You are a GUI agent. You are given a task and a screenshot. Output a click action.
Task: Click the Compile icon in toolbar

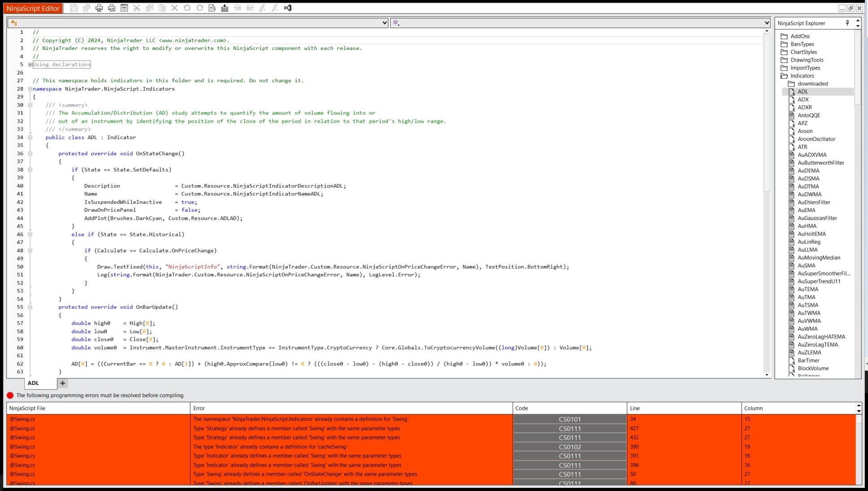(225, 8)
